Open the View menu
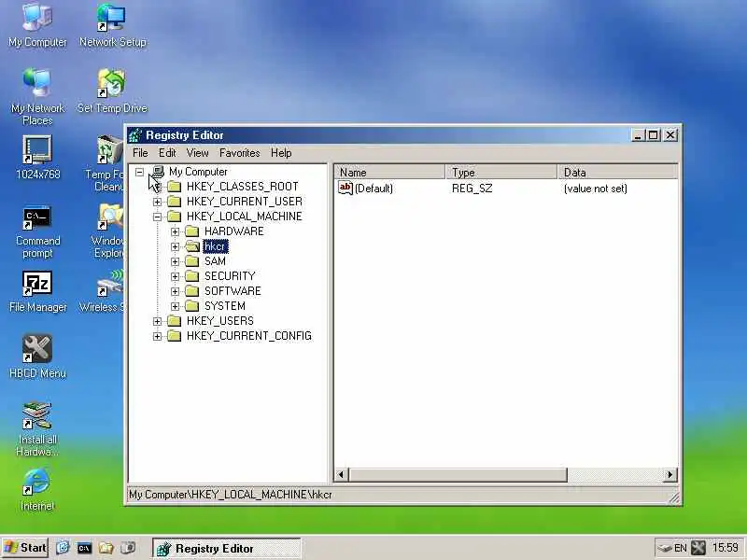This screenshot has width=747, height=560. pos(197,153)
